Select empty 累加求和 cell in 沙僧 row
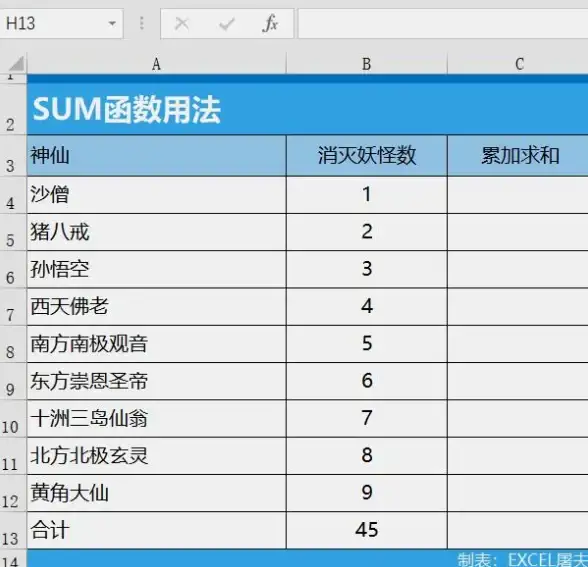The height and width of the screenshot is (567, 588). 518,195
